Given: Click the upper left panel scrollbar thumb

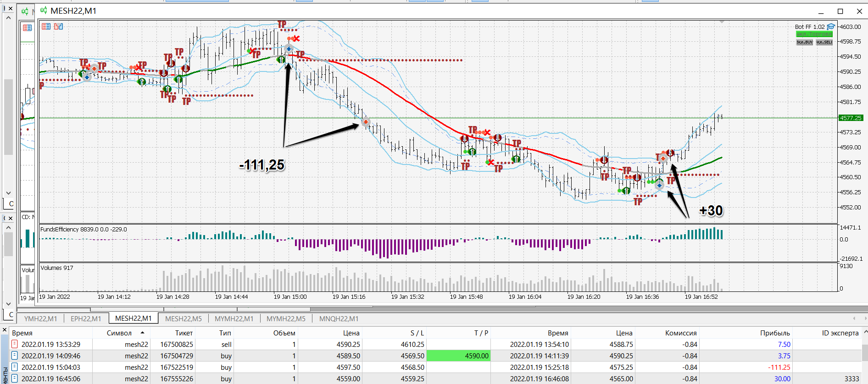Looking at the screenshot, I should coord(8,117).
